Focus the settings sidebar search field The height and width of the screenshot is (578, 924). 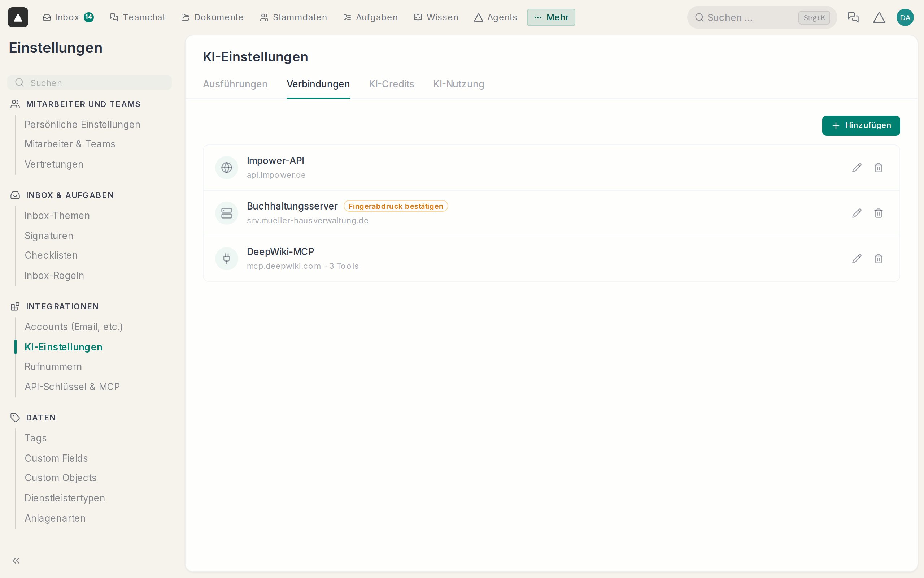pyautogui.click(x=90, y=83)
